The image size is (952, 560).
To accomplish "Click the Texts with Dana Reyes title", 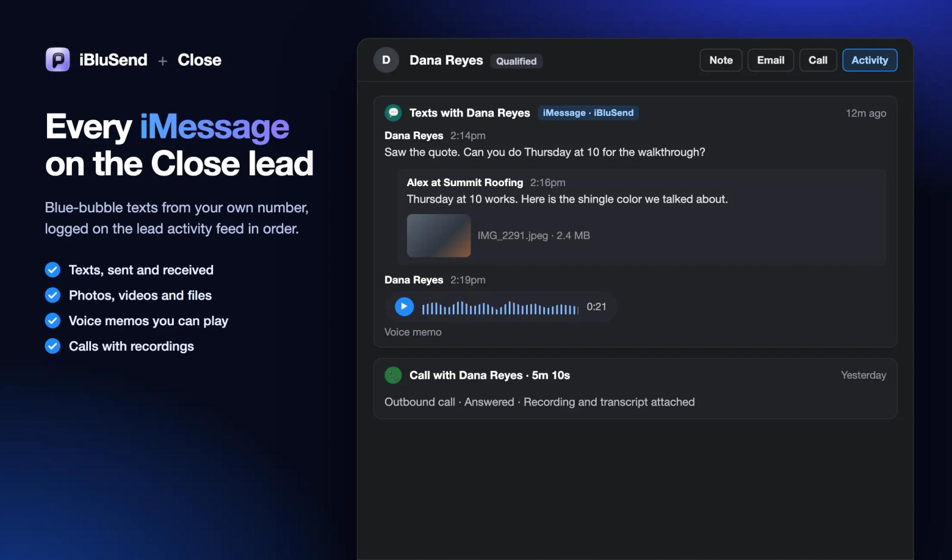I will pos(469,113).
